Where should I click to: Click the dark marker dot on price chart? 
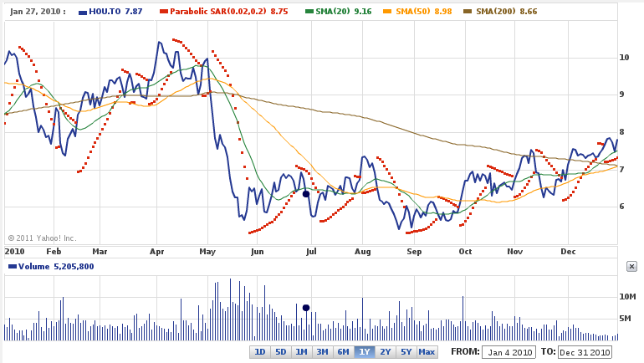(306, 194)
